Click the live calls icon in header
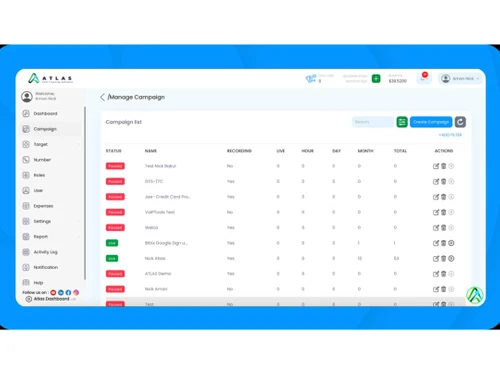The height and width of the screenshot is (375, 500). [x=310, y=79]
